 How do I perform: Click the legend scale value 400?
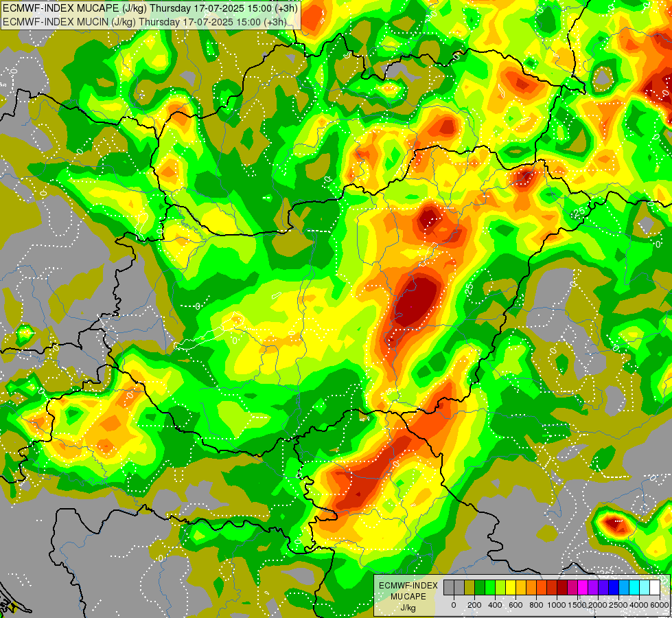pyautogui.click(x=495, y=605)
